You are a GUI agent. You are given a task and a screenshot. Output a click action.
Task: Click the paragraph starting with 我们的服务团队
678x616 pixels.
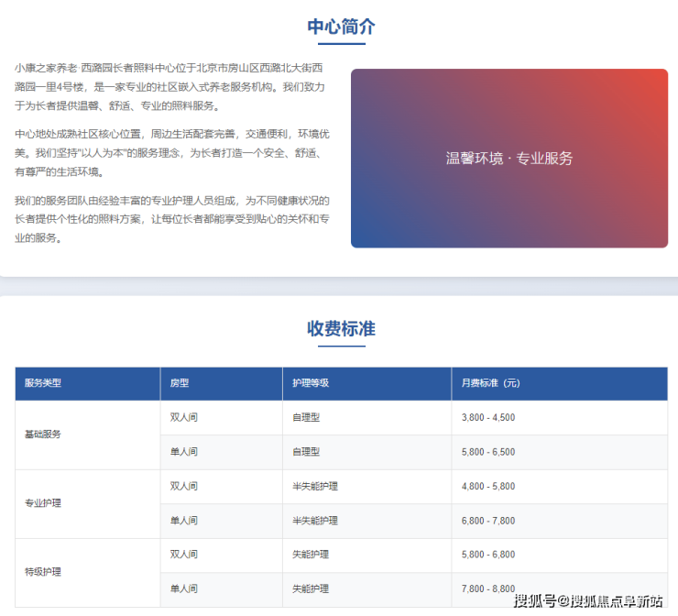(x=171, y=219)
